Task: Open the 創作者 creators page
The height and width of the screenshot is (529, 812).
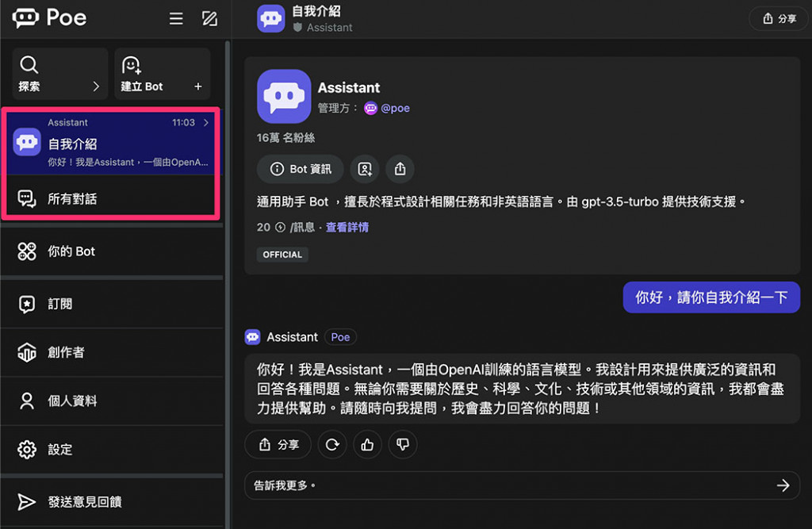Action: click(112, 352)
